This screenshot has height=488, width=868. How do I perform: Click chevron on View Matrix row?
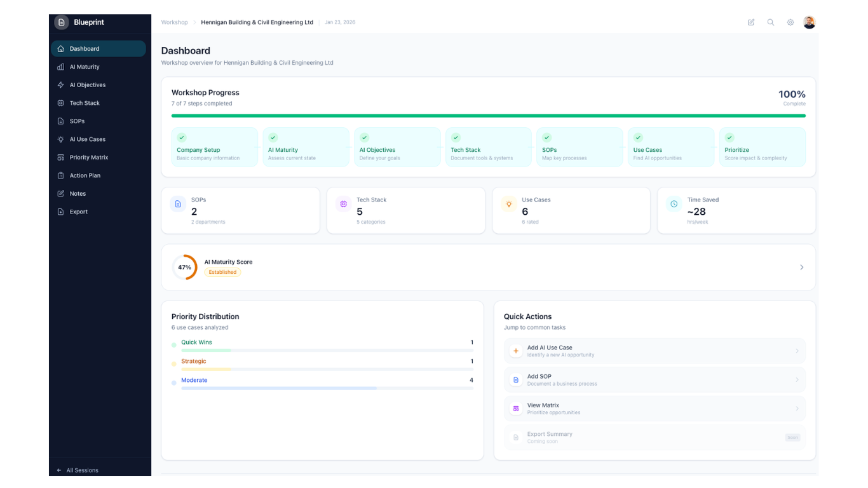pyautogui.click(x=797, y=409)
